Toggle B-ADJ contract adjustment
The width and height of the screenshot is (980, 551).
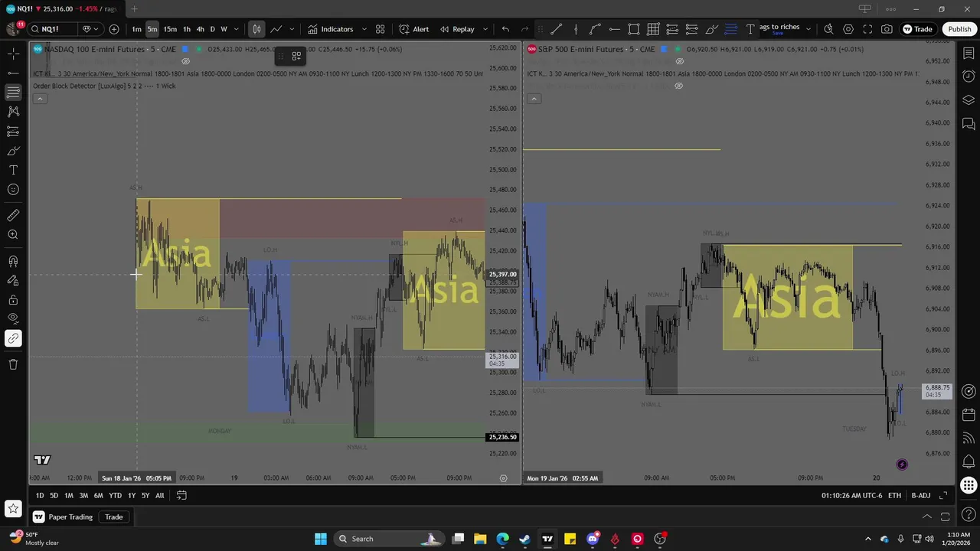click(921, 495)
